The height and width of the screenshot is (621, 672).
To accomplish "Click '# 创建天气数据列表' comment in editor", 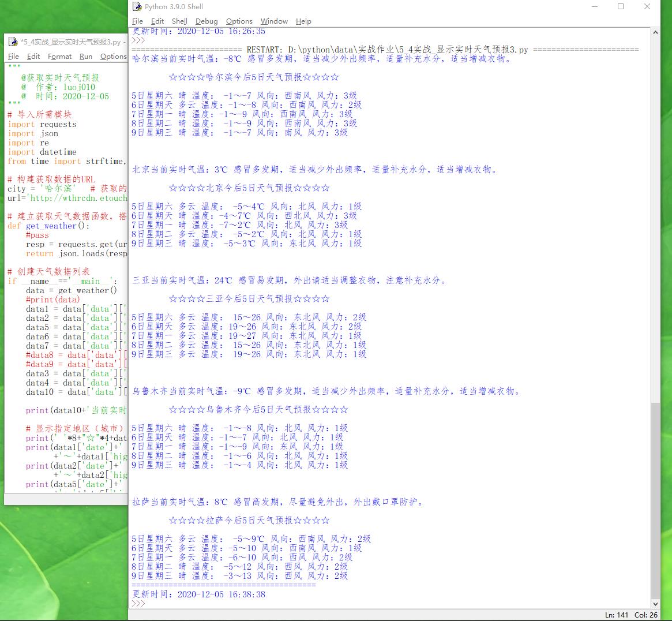I will point(49,272).
